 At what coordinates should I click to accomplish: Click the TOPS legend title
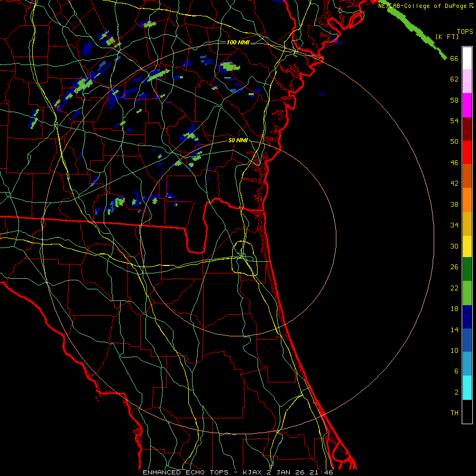(x=465, y=31)
